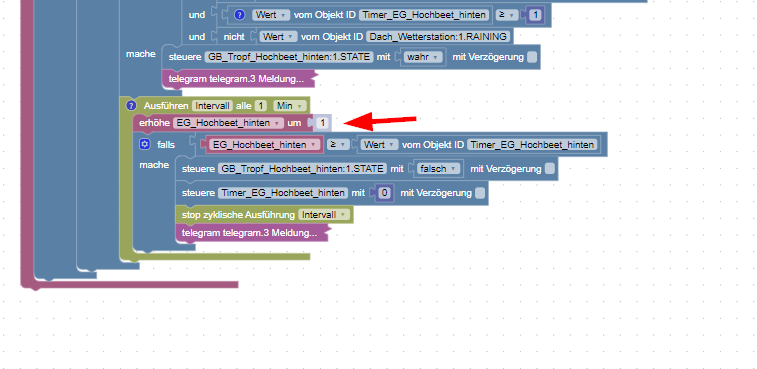
Task: Open Wert dropdown before Timer_EG_Hochbeet_hinten ≥ 1
Action: (271, 15)
